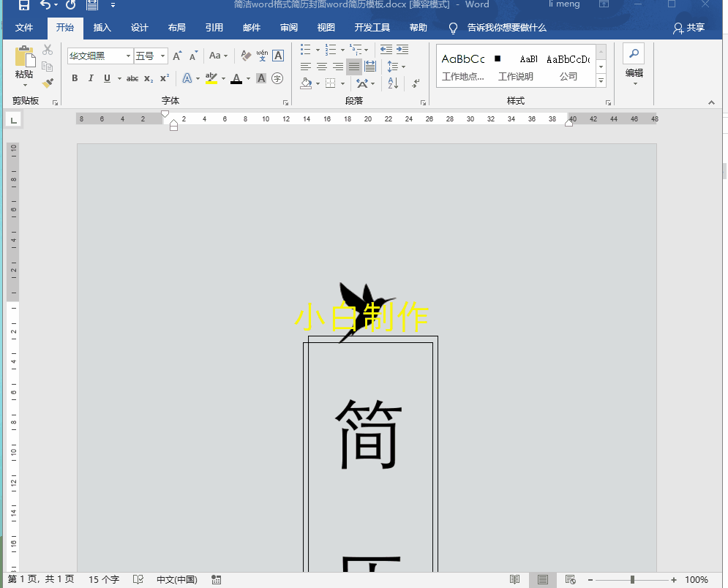Decrease paragraph indent
Image resolution: width=728 pixels, height=588 pixels.
click(x=386, y=50)
